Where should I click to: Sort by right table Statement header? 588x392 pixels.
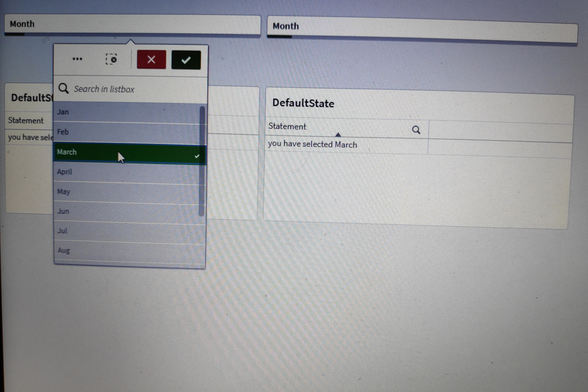pos(287,126)
